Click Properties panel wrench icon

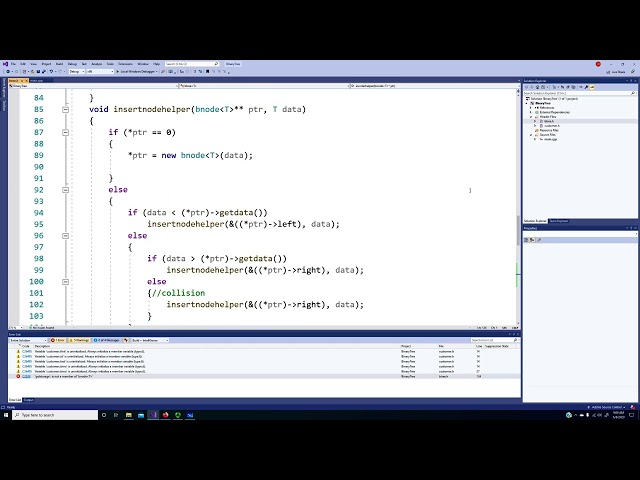(539, 240)
